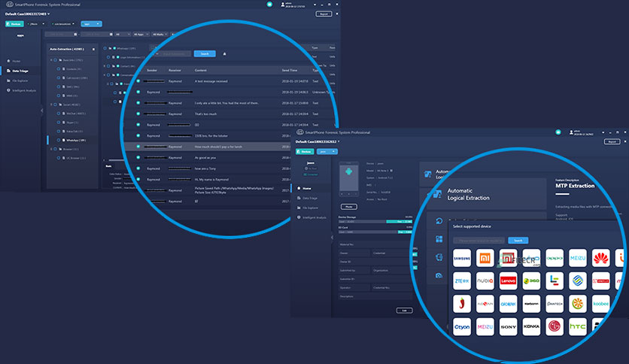This screenshot has width=629, height=364.
Task: Click the Device Storage usage bar
Action: [375, 221]
